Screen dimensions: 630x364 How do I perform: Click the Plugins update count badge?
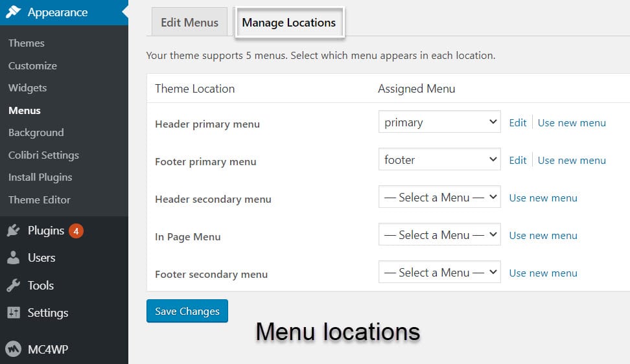click(x=76, y=231)
